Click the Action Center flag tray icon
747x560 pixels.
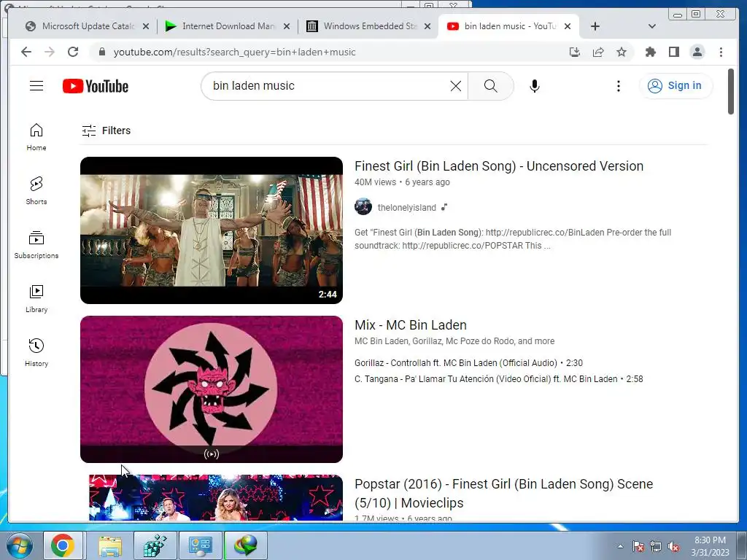coord(638,546)
